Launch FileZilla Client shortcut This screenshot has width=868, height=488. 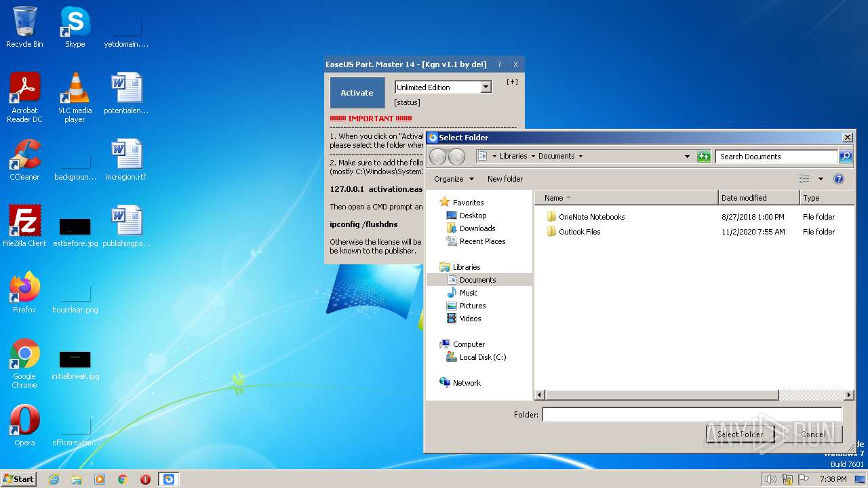(x=24, y=226)
